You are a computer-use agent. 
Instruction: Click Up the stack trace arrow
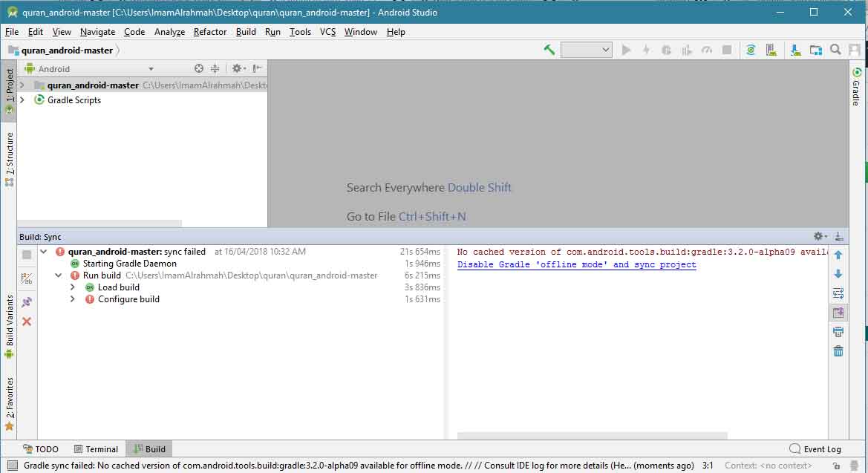(838, 255)
